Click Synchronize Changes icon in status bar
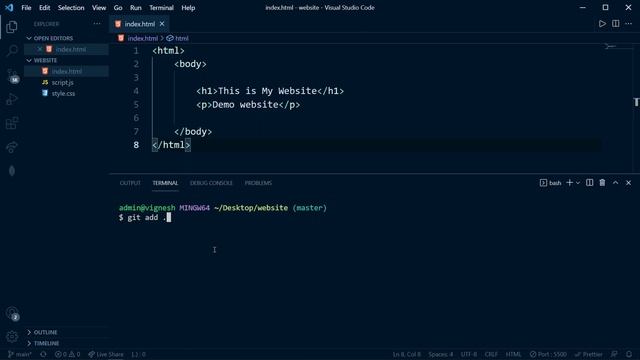The height and width of the screenshot is (360, 640). pos(43,354)
